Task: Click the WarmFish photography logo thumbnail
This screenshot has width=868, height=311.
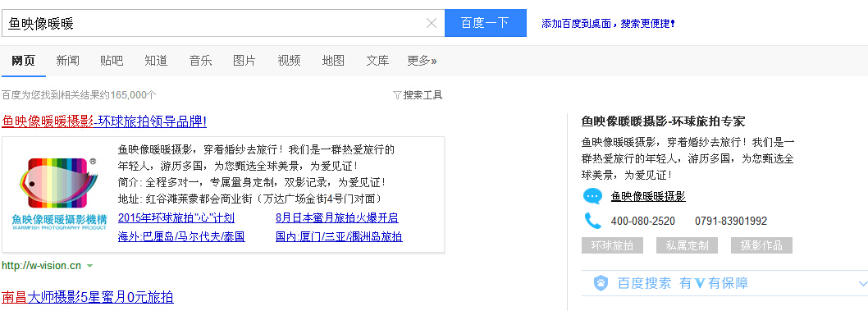Action: (59, 194)
